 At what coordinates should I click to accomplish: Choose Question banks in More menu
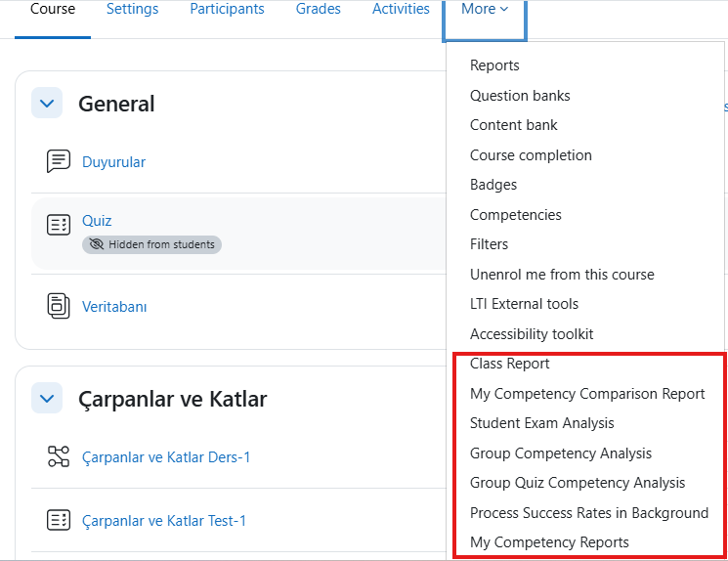[520, 96]
